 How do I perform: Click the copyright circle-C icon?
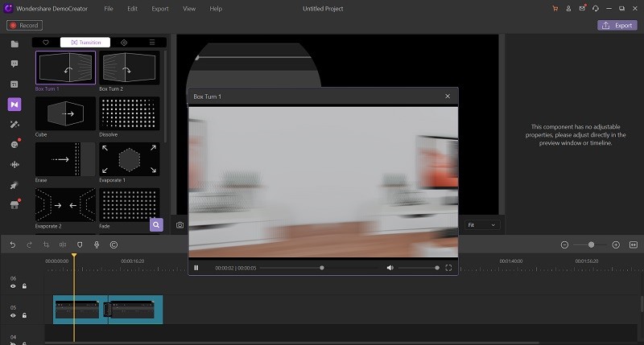114,245
